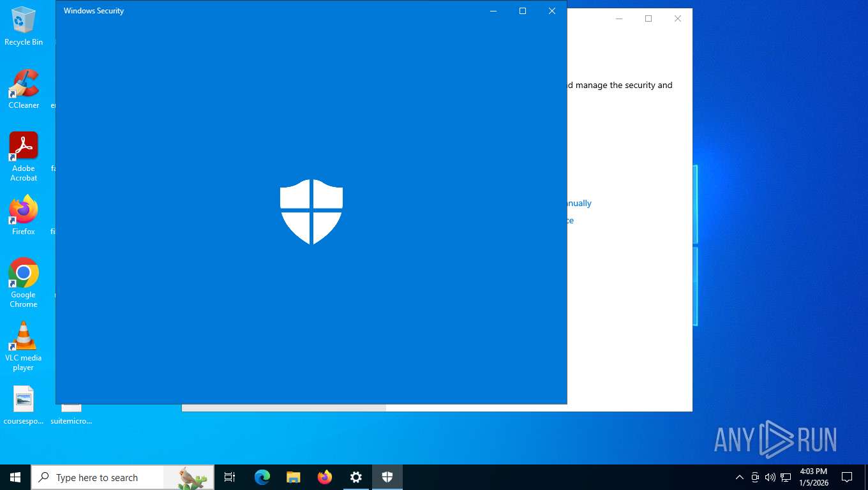
Task: Open the volume control in tray
Action: click(x=770, y=477)
